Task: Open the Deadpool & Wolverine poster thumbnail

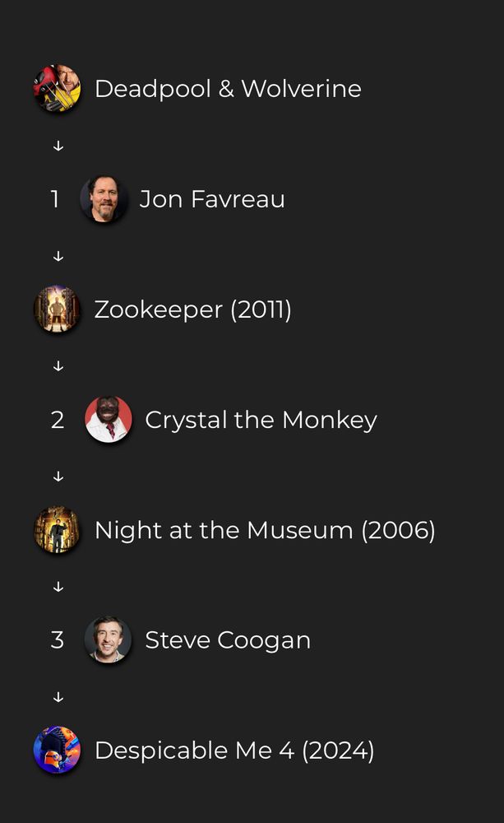Action: 58,88
